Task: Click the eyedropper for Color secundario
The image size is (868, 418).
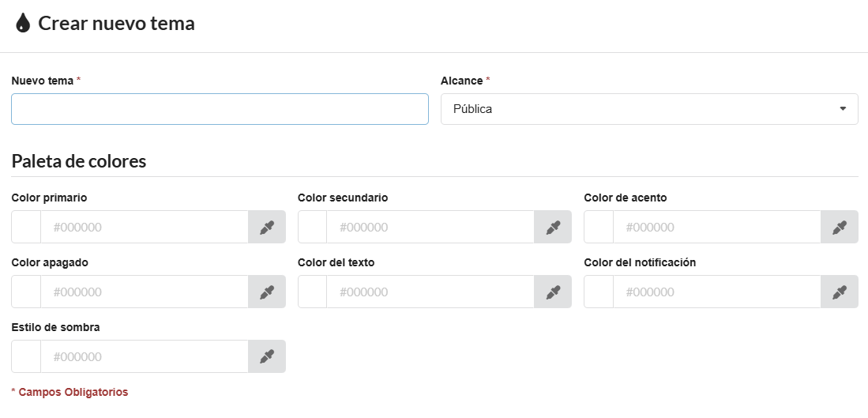Action: tap(553, 228)
